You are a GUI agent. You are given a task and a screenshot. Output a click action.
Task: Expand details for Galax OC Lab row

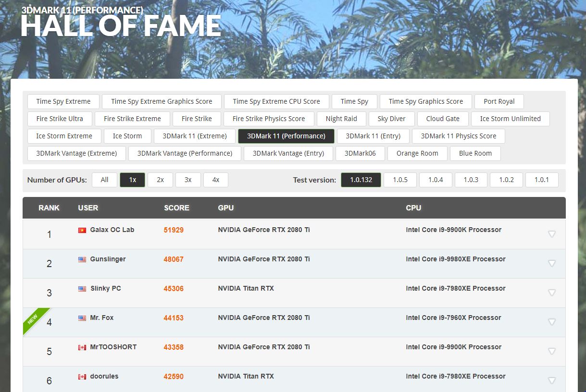click(x=552, y=234)
